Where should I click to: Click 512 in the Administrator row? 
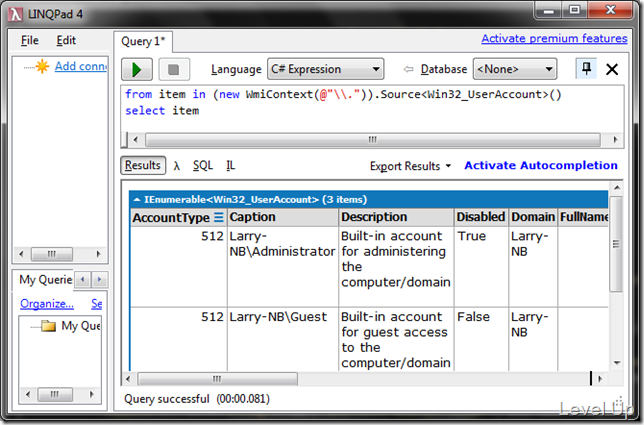212,236
